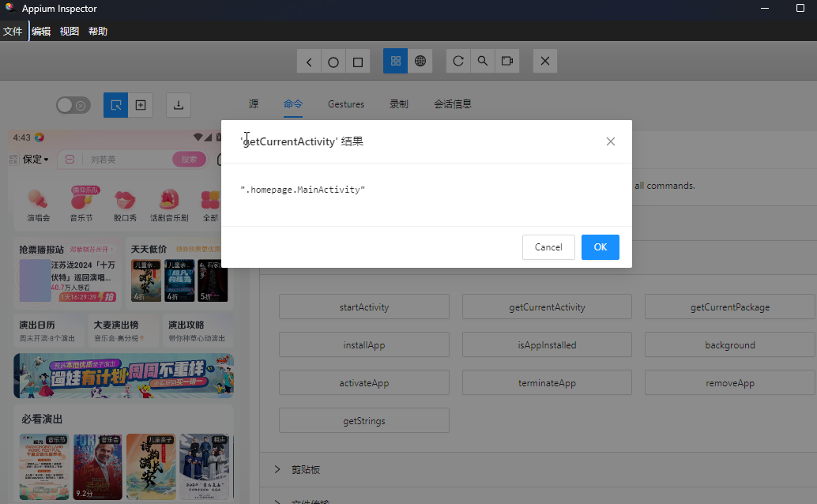
Task: Select the ".homepage.MainActivity" result text
Action: pos(303,190)
